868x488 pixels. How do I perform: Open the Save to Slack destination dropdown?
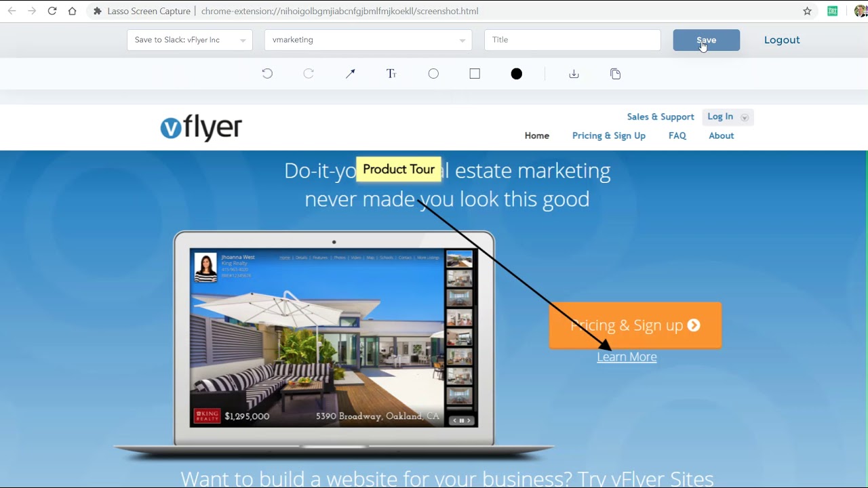(190, 40)
